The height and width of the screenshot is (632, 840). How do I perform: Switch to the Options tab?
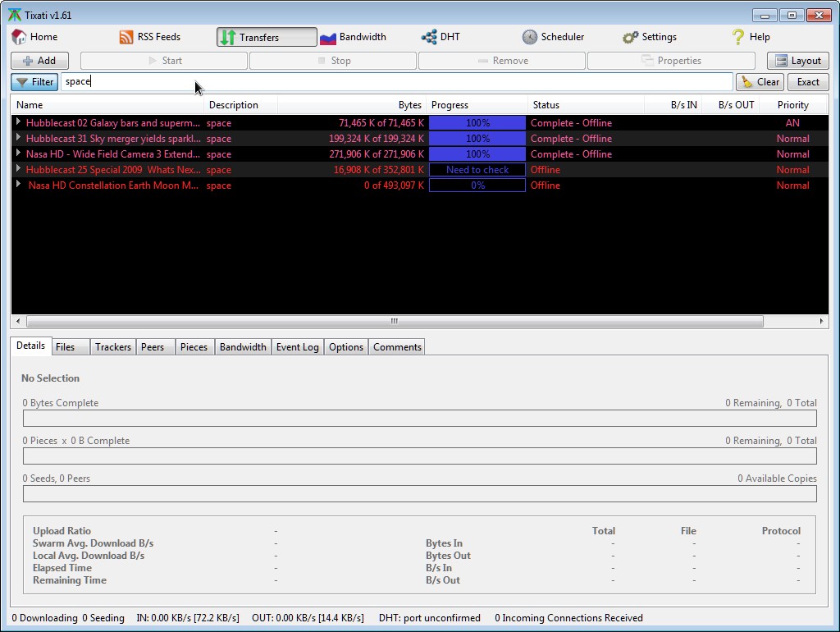pos(346,347)
